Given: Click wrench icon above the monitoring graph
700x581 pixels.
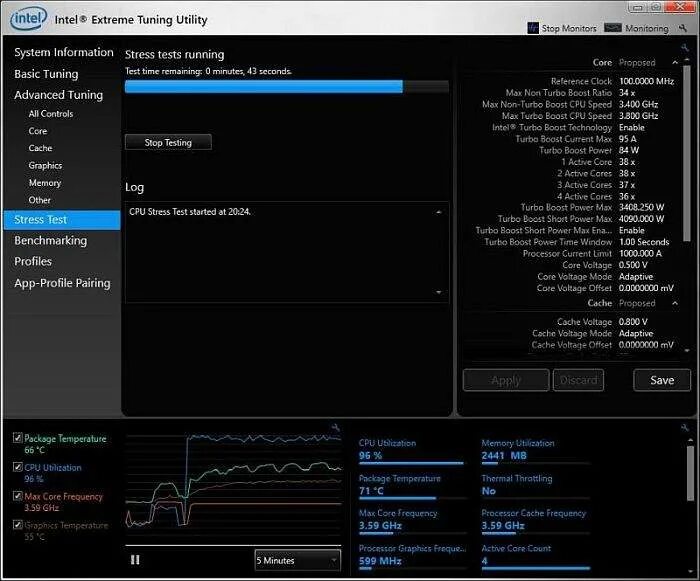Looking at the screenshot, I should pos(335,427).
